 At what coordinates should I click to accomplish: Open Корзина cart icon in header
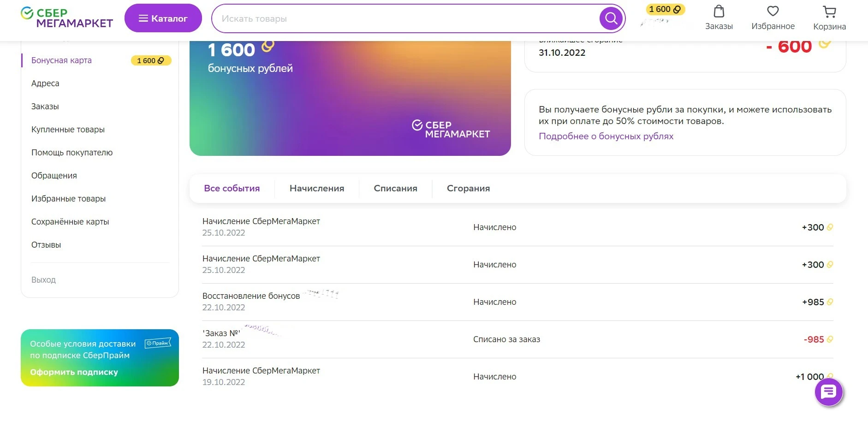pyautogui.click(x=830, y=18)
